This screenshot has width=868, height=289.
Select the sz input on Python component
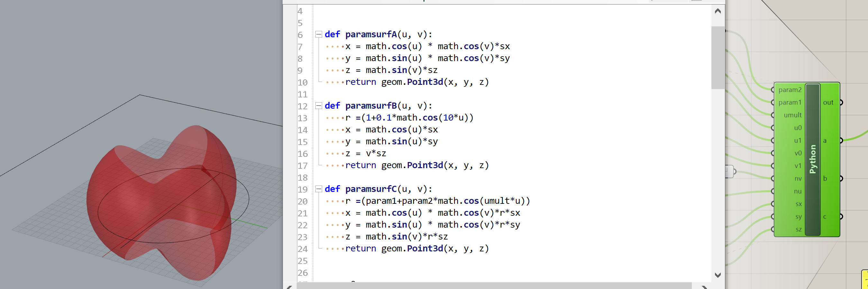[x=798, y=230]
